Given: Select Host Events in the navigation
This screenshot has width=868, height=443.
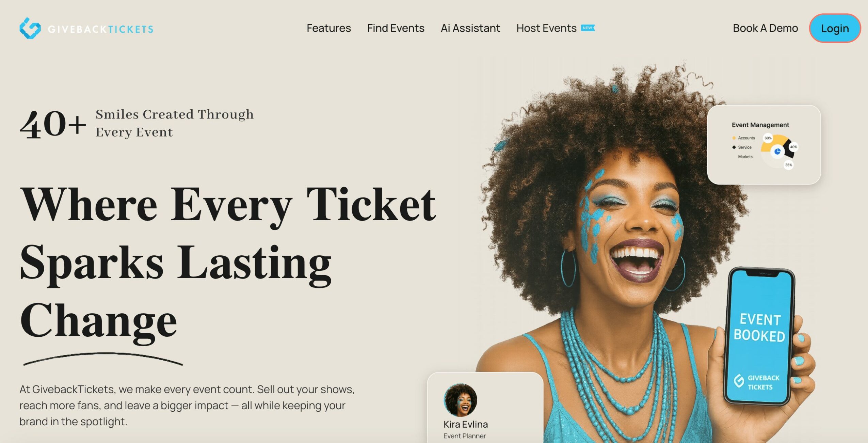Looking at the screenshot, I should (x=546, y=28).
